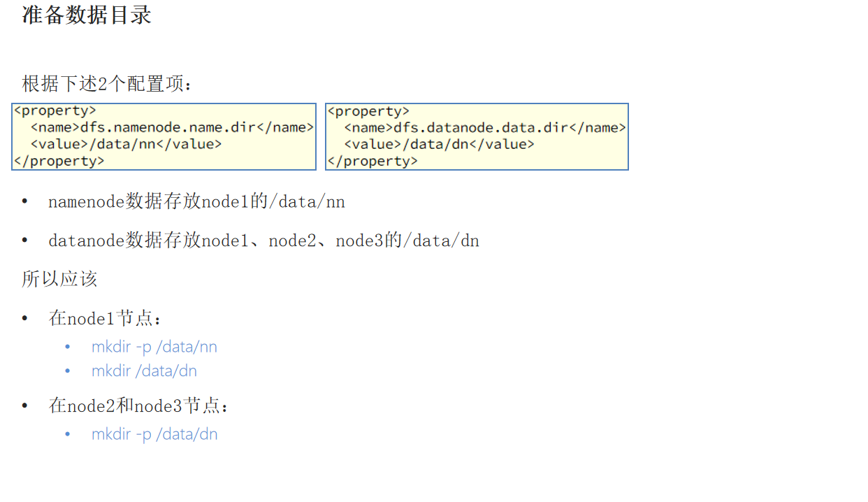This screenshot has height=502, width=868.
Task: Click the line 根据下述2个配置项
Action: click(x=106, y=85)
